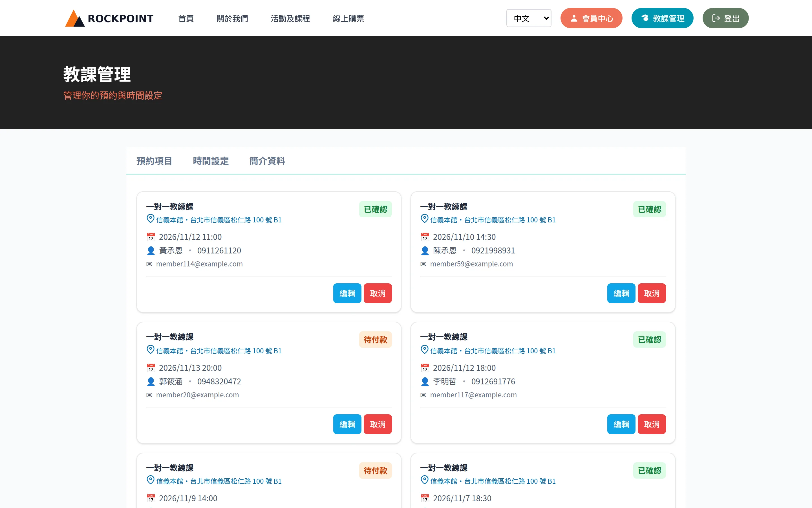Click the 待付款 status badge on 郭筱涵 card
Screen dimensions: 812x508
coord(376,340)
